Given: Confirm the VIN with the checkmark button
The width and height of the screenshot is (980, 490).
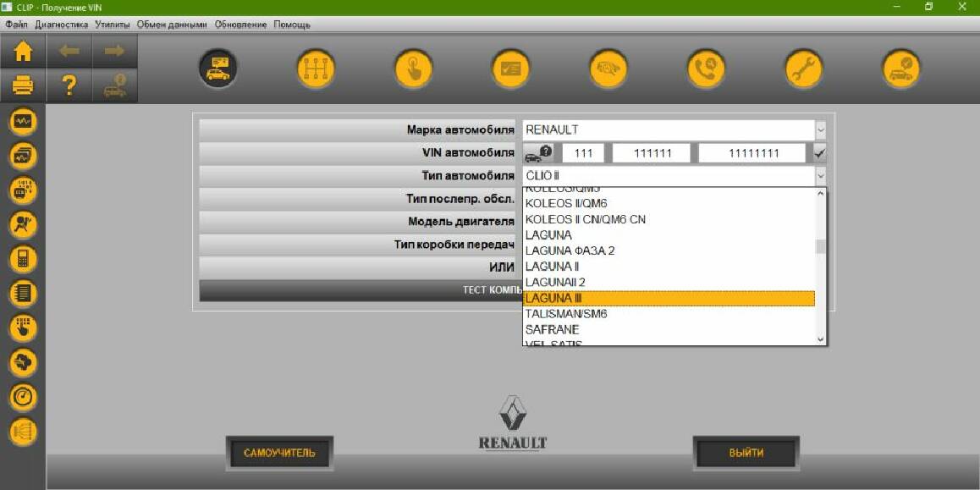Looking at the screenshot, I should [x=820, y=153].
